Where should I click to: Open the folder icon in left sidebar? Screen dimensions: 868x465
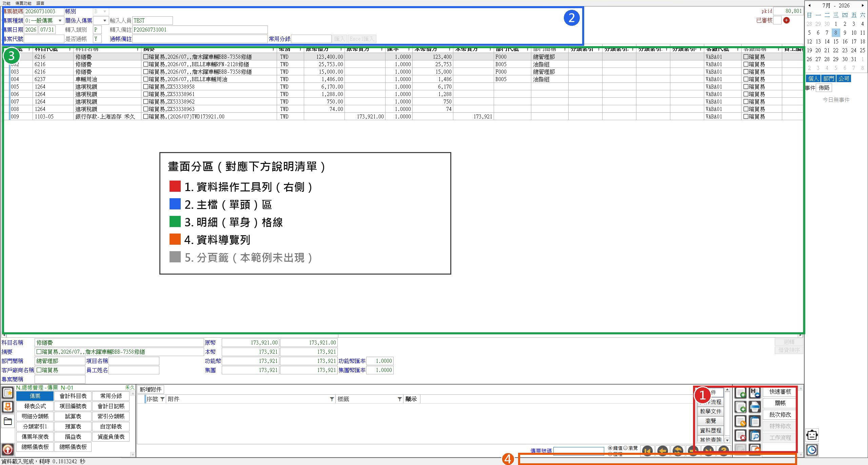coord(8,421)
